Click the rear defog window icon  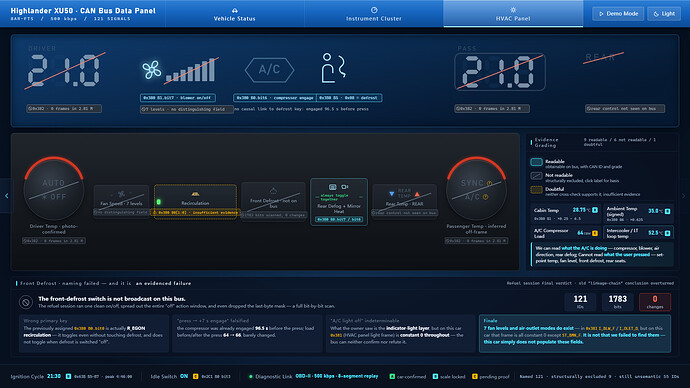[333, 187]
